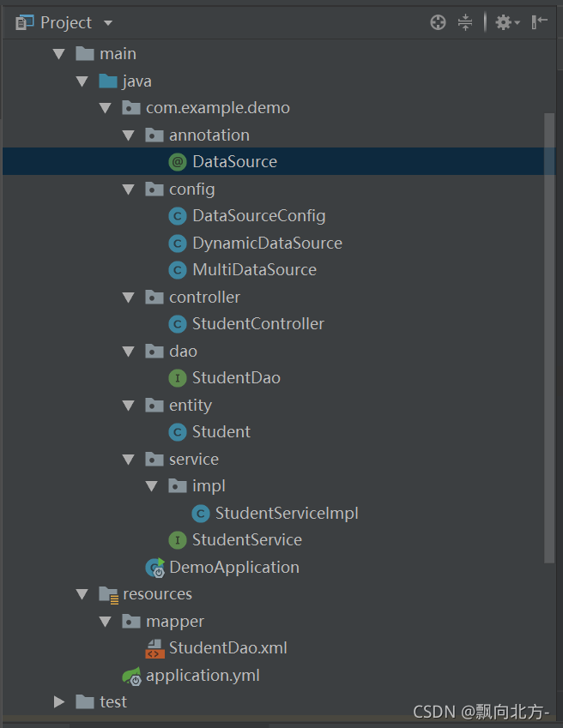Click the Spring Boot icon beside DemoApplication
This screenshot has height=728, width=563.
point(154,567)
